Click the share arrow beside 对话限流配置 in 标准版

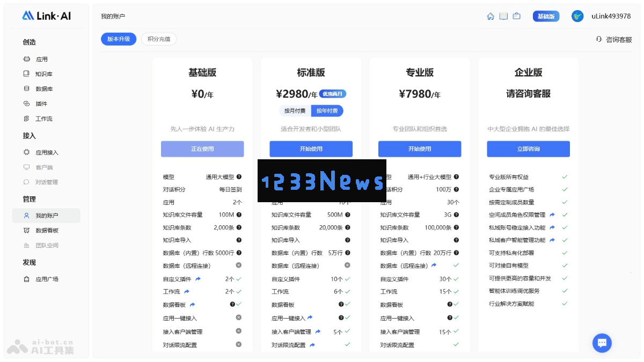tap(312, 345)
